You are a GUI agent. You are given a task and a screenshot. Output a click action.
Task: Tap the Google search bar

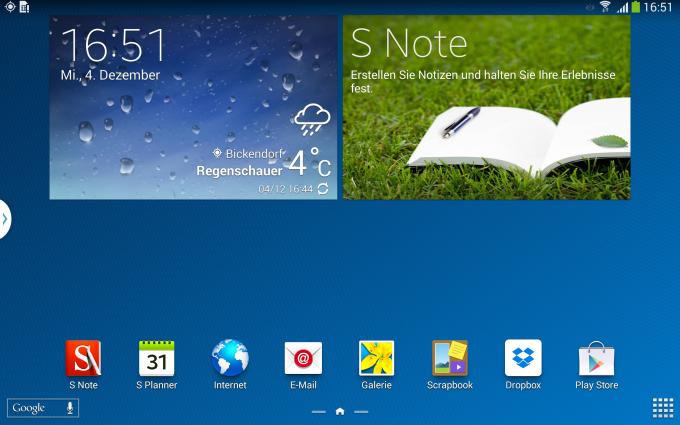click(43, 408)
